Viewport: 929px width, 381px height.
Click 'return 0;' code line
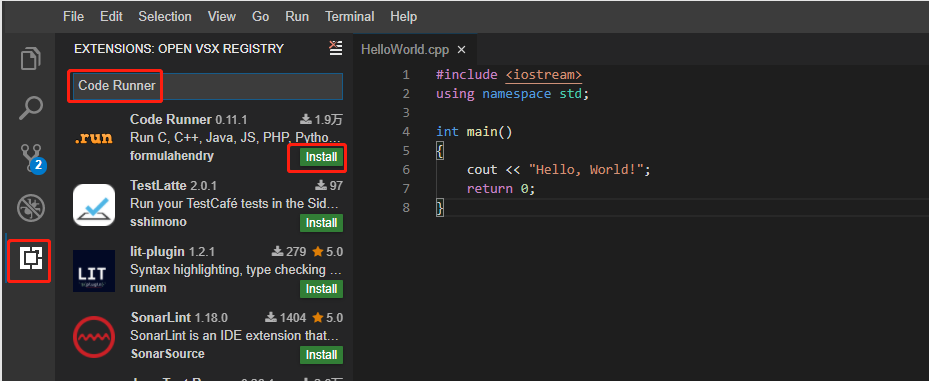pyautogui.click(x=501, y=188)
